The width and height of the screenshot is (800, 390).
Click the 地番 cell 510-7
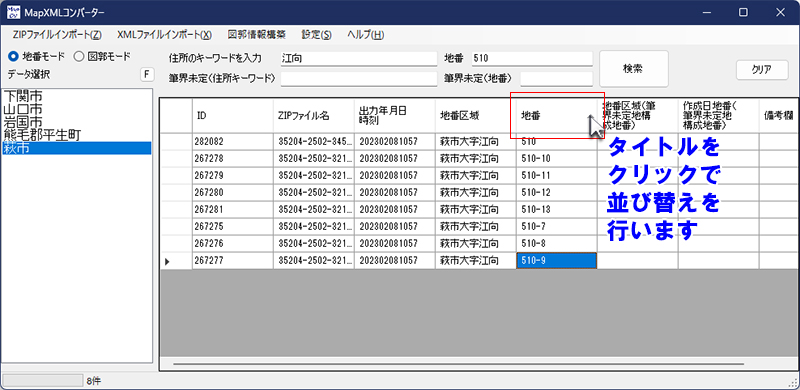[x=557, y=227]
